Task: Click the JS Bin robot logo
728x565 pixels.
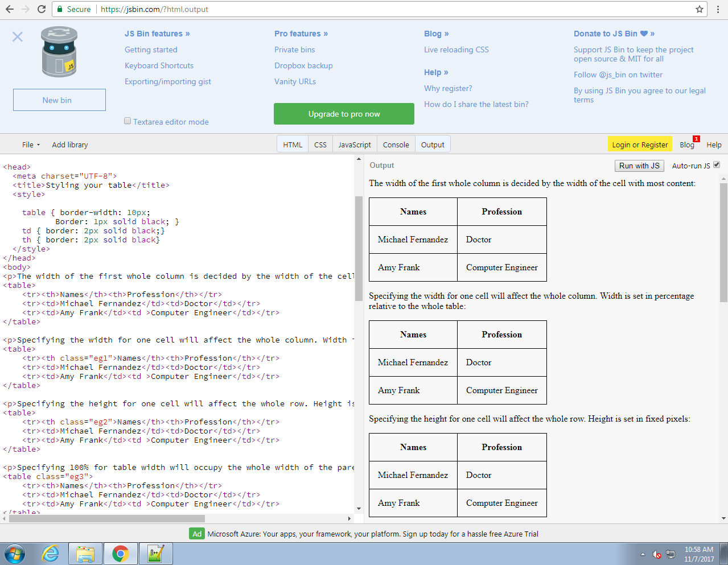Action: coord(59,52)
